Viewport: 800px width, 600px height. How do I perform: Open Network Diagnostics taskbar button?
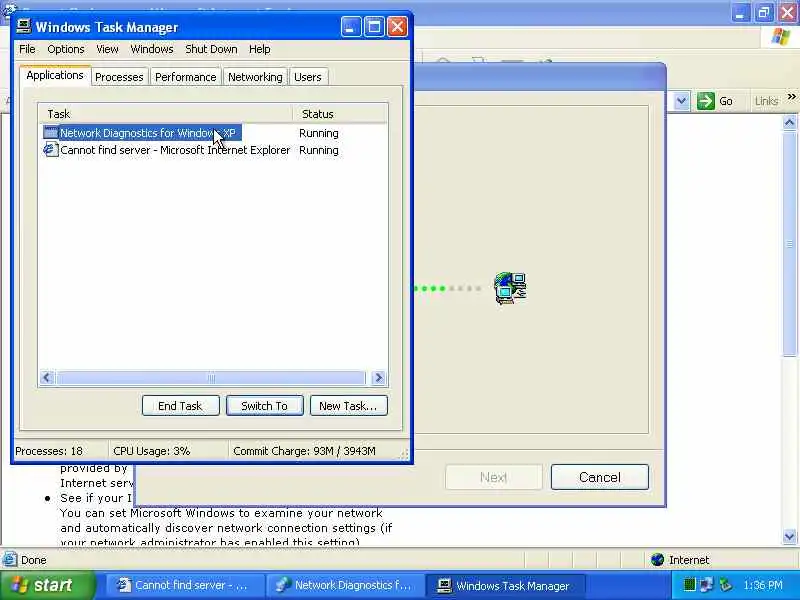(346, 585)
